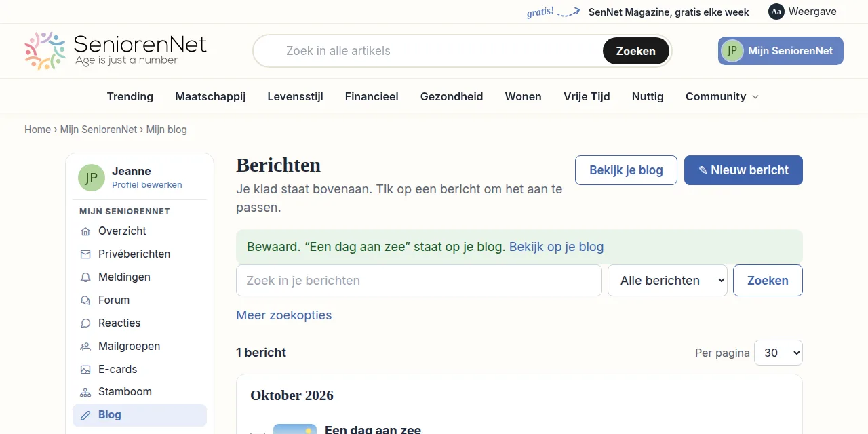Image resolution: width=868 pixels, height=434 pixels.
Task: Click the Oktober 2026 heading
Action: [292, 395]
